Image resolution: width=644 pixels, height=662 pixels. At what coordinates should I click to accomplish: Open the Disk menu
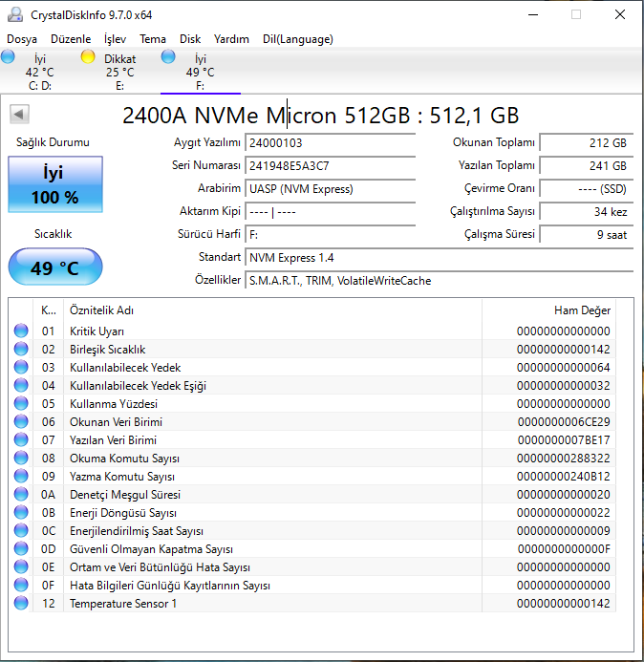[190, 39]
